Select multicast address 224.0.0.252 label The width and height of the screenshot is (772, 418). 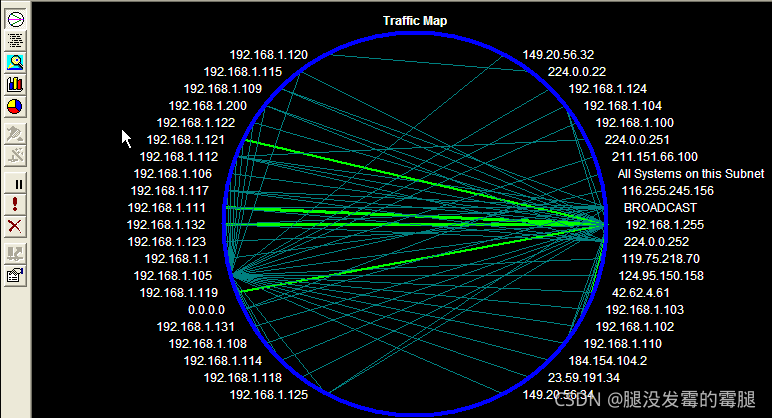[656, 242]
